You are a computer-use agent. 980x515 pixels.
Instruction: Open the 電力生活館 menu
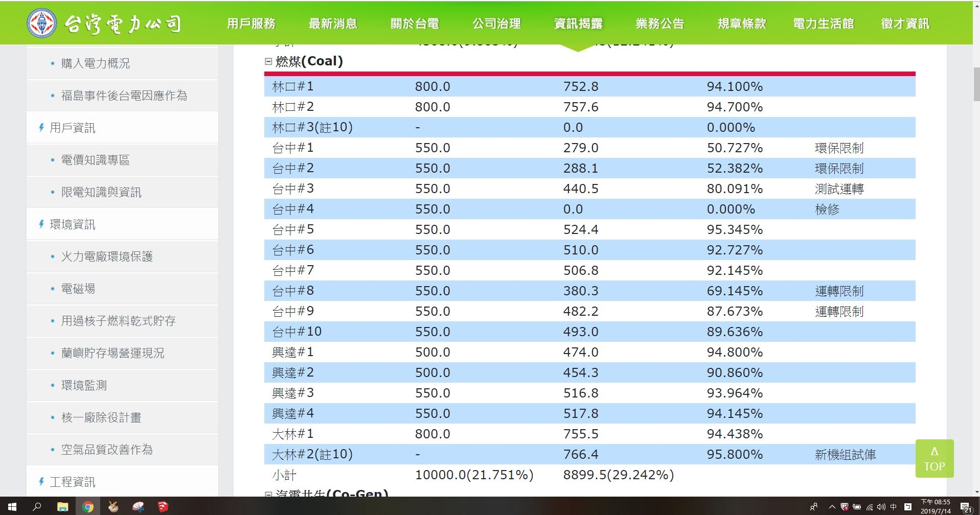[824, 24]
